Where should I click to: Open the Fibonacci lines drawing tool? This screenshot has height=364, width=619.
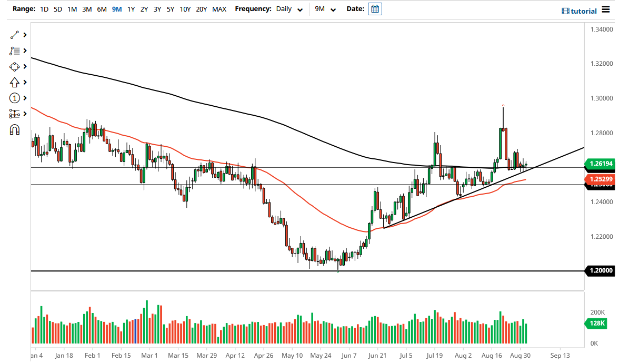click(x=15, y=50)
